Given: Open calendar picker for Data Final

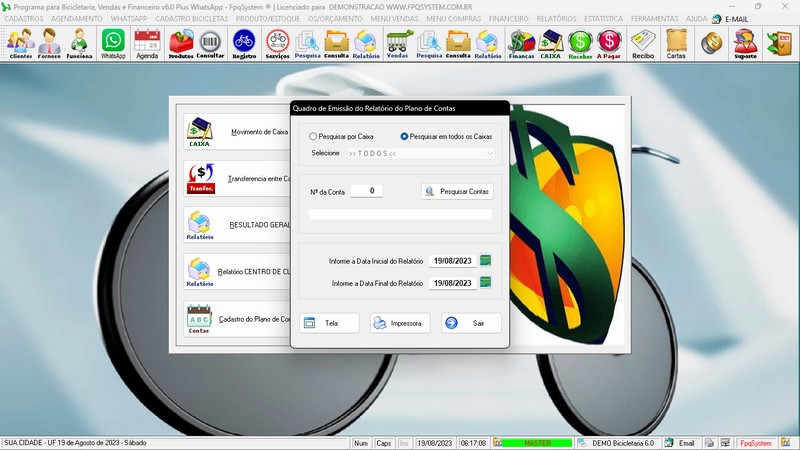Looking at the screenshot, I should [x=486, y=282].
